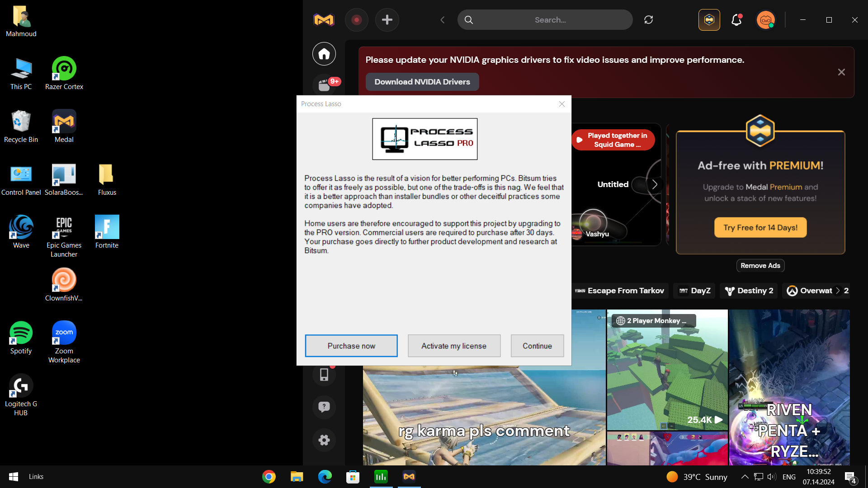Open Medal Premium badge icon
This screenshot has height=488, width=868.
click(x=709, y=20)
